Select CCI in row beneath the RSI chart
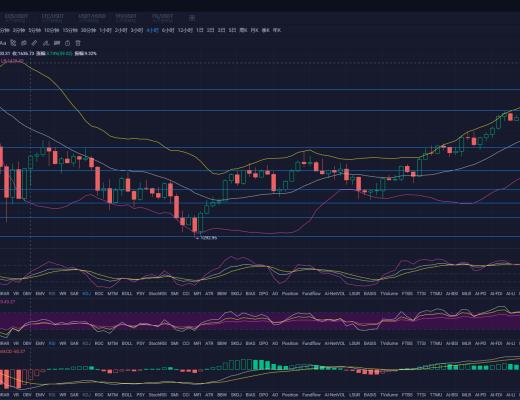The image size is (520, 400). click(x=186, y=343)
